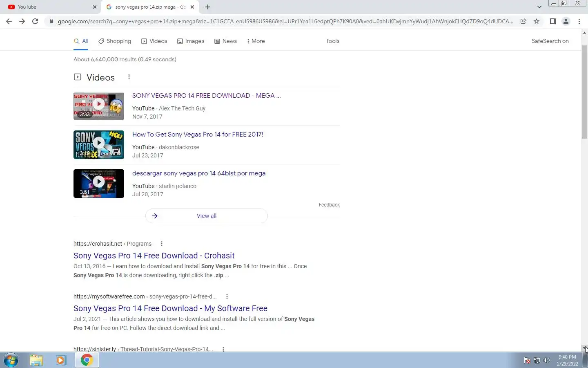Switch to Shopping results
This screenshot has width=588, height=368.
point(115,41)
